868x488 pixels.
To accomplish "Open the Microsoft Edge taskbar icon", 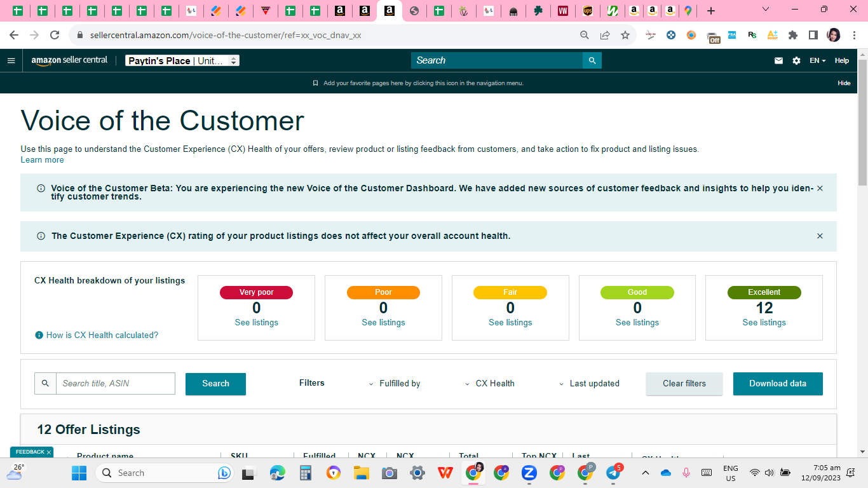I will tap(278, 473).
